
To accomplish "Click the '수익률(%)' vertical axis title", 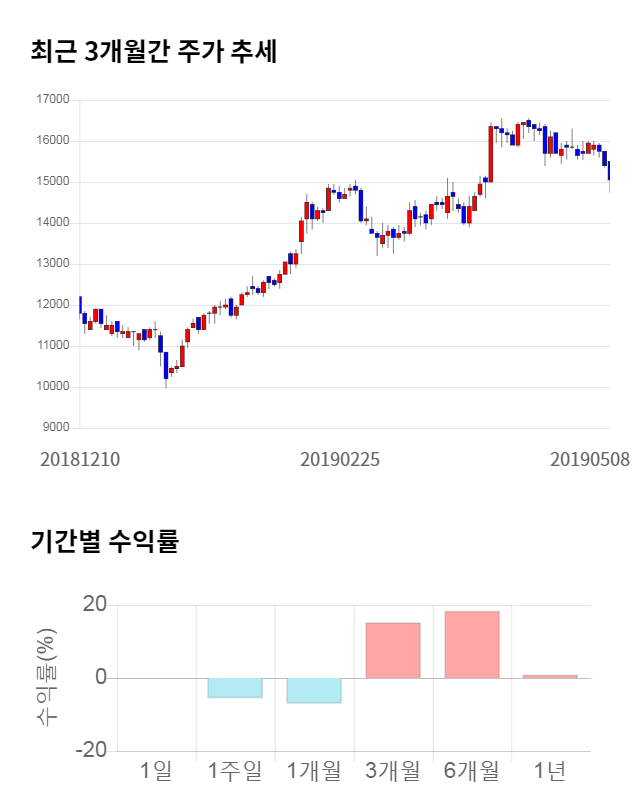I will coord(47,677).
